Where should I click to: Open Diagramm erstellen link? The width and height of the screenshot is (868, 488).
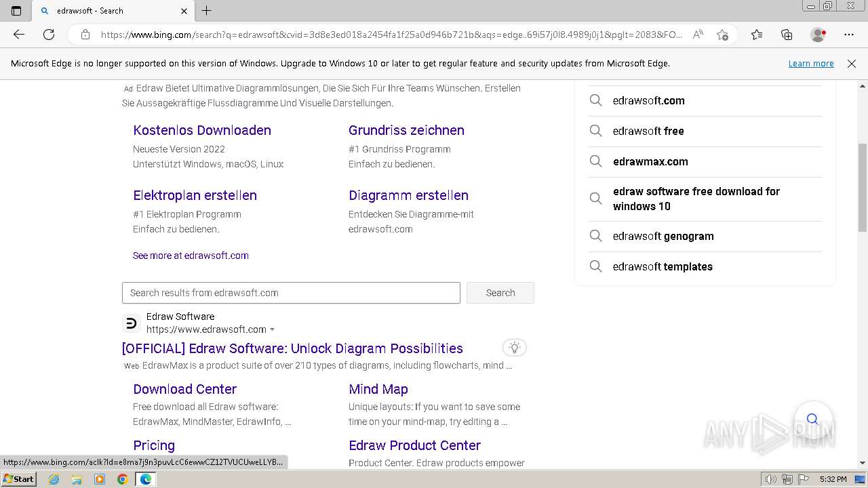pos(408,195)
